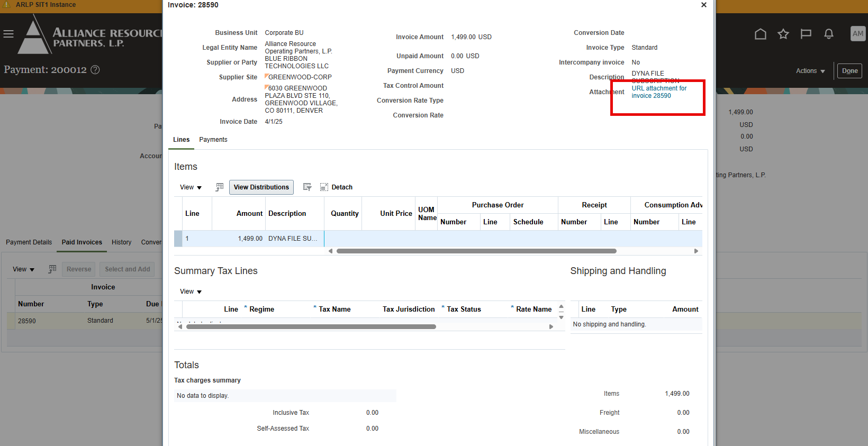The height and width of the screenshot is (446, 868).
Task: Click Query By Example icon in Paid Invoices toolbar
Action: pyautogui.click(x=52, y=269)
